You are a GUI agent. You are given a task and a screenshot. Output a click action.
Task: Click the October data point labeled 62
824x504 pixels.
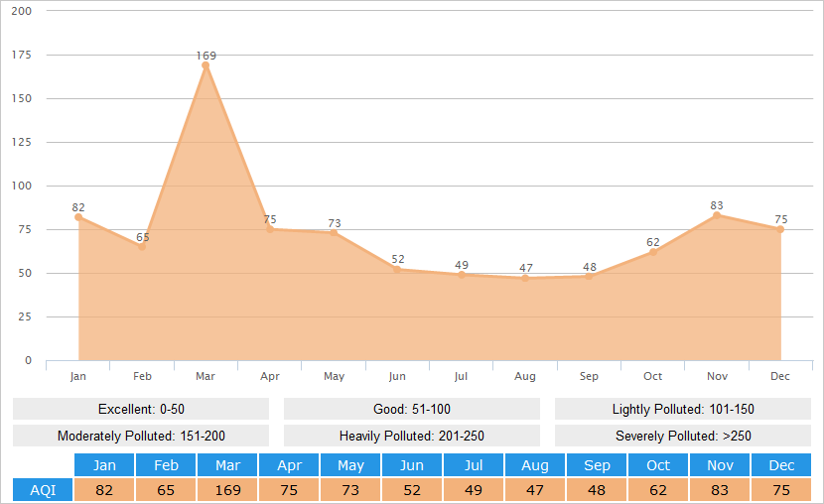(x=652, y=252)
